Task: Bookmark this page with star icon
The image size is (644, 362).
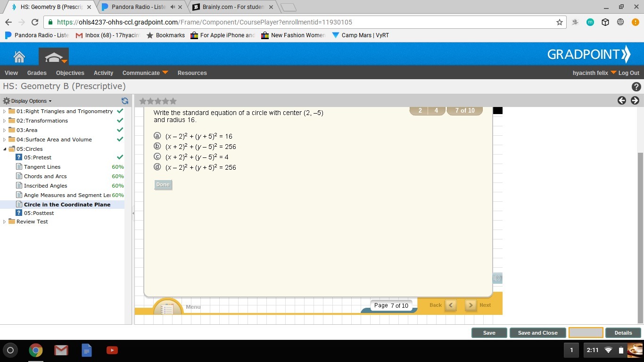Action: tap(560, 22)
